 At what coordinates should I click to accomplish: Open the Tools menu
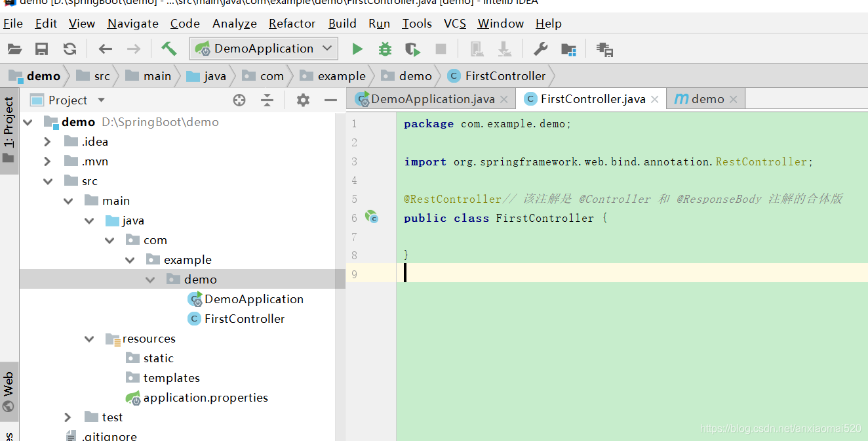coord(417,24)
